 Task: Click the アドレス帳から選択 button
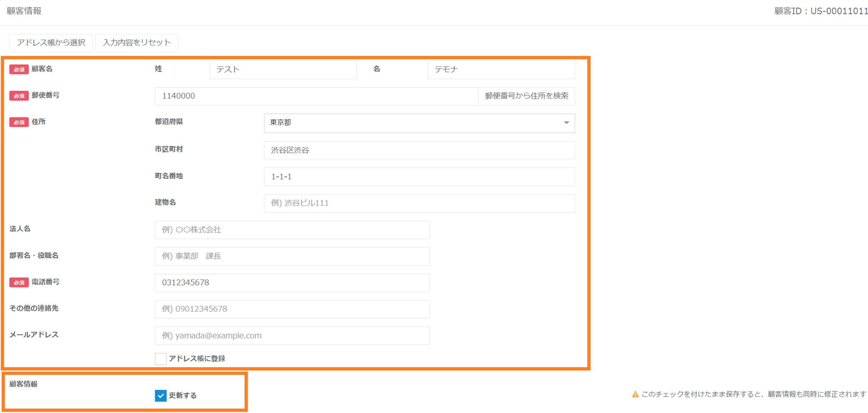tap(51, 43)
